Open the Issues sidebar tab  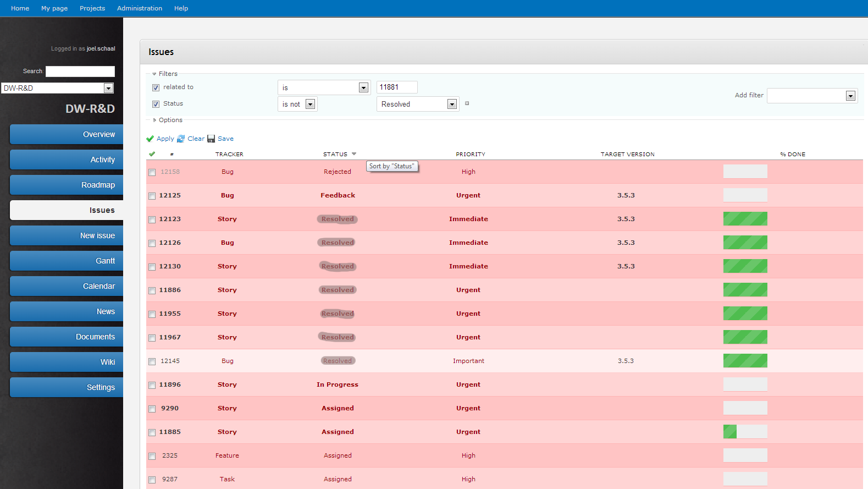[67, 210]
